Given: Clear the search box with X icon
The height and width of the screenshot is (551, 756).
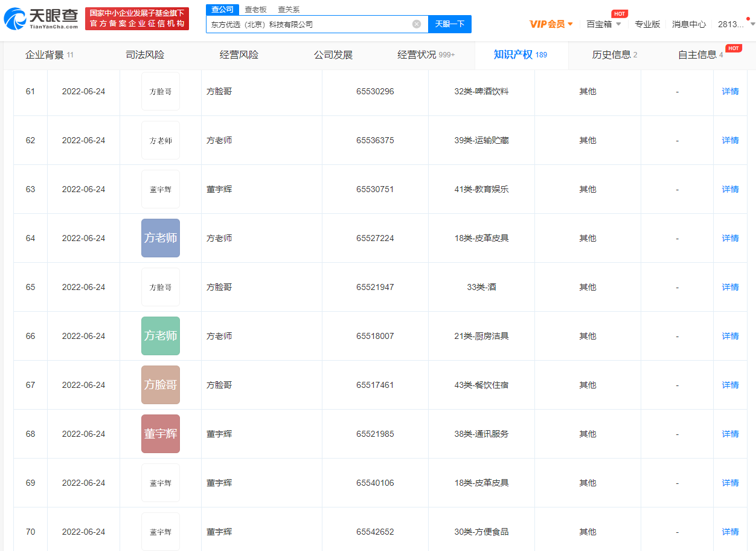Looking at the screenshot, I should click(417, 24).
